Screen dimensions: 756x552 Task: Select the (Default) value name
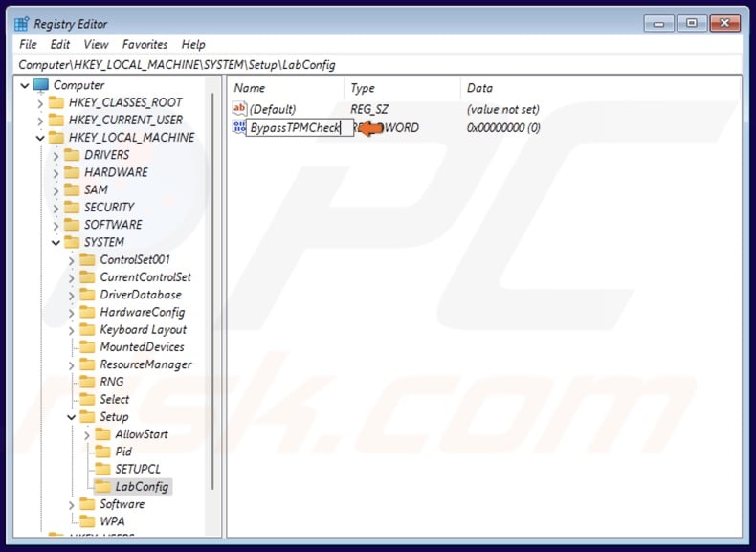pos(273,109)
